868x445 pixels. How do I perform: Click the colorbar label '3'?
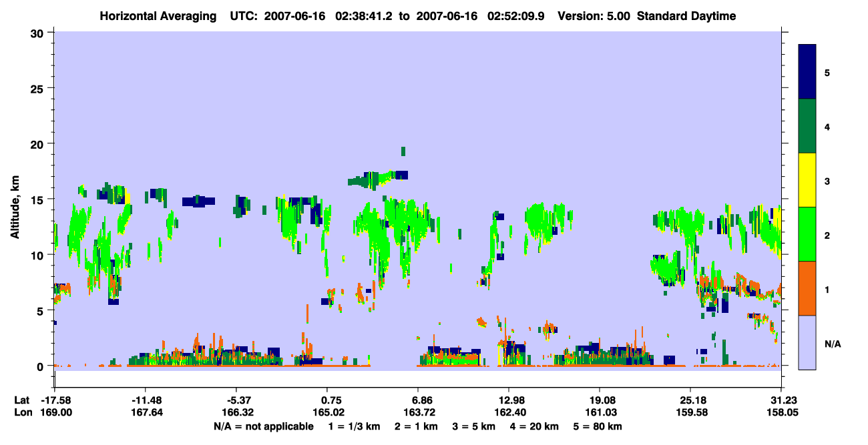click(x=827, y=181)
